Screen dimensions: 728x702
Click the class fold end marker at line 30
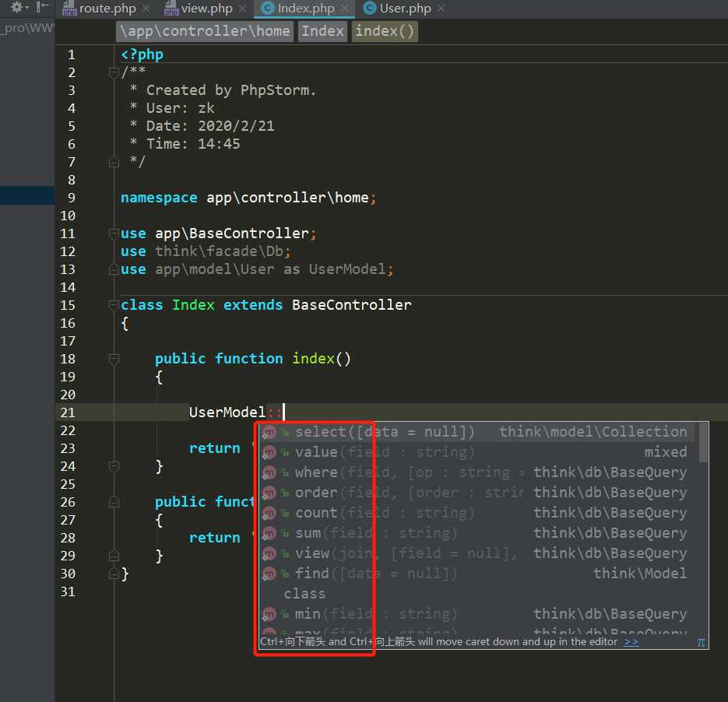[114, 574]
